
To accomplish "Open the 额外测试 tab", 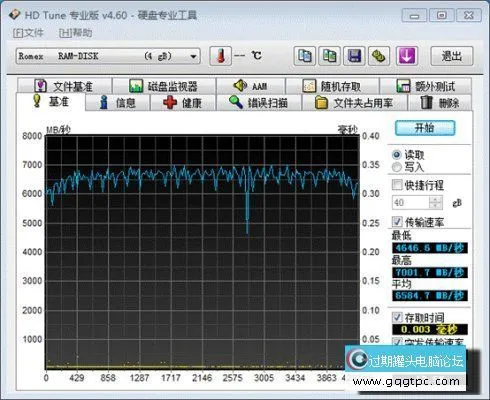I will click(x=426, y=86).
